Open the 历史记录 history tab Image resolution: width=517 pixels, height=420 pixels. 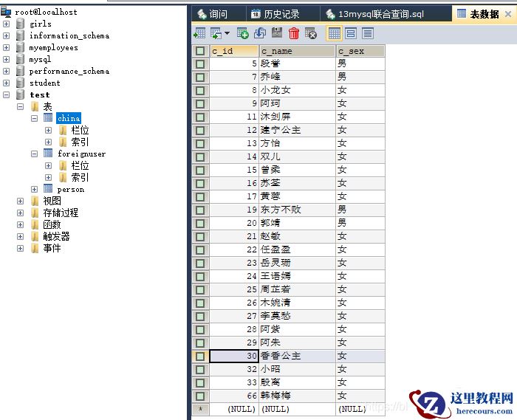click(283, 14)
